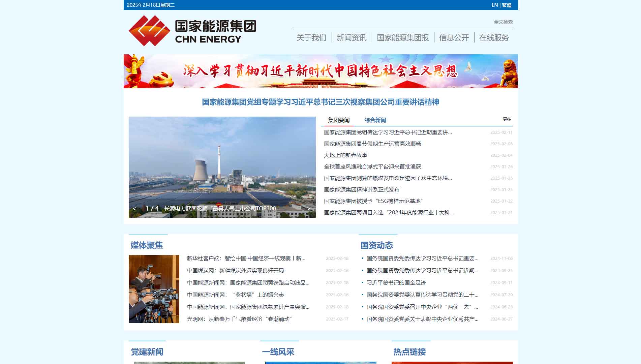Open the 国家能源集团报 menu
Screen dimensions: 641x364
click(x=403, y=38)
